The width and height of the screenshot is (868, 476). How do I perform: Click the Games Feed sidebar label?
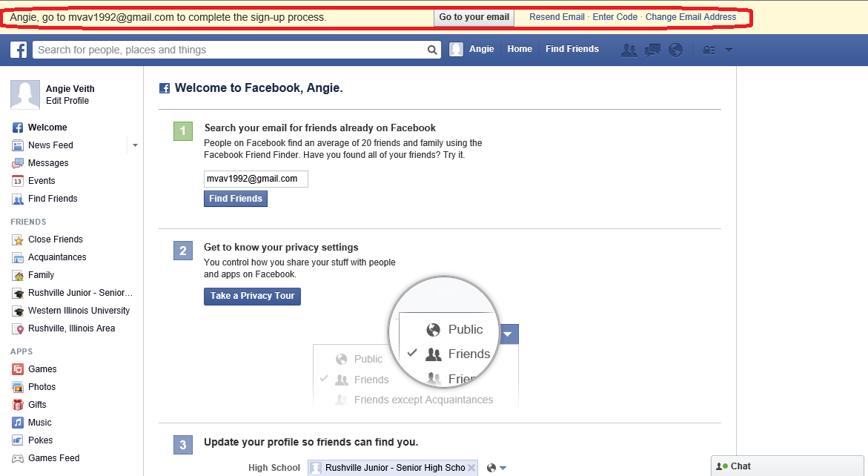(x=53, y=458)
